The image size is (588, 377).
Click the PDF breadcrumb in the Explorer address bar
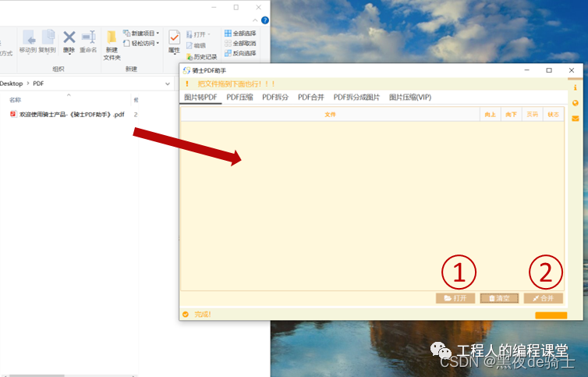tap(38, 84)
